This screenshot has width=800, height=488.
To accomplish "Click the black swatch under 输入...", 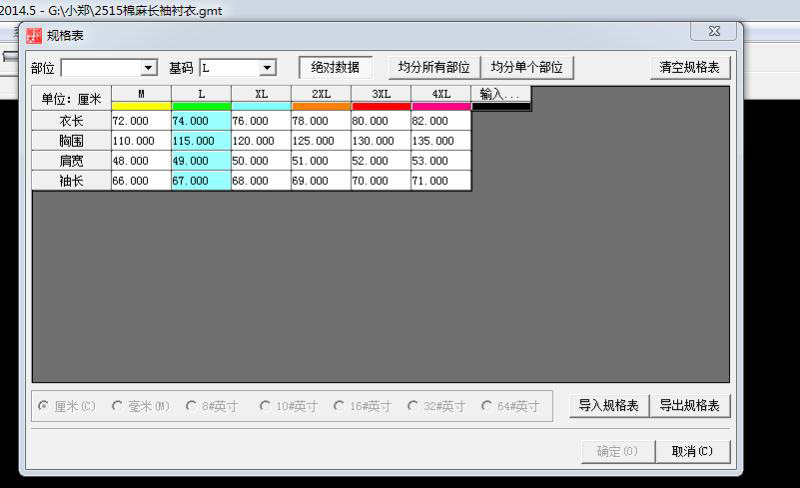I will 501,106.
